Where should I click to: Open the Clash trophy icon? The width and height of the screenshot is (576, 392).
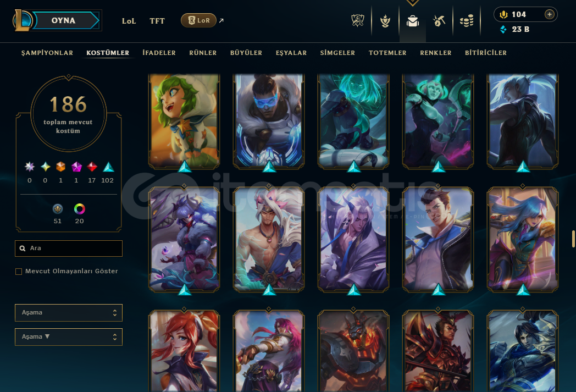(x=357, y=21)
